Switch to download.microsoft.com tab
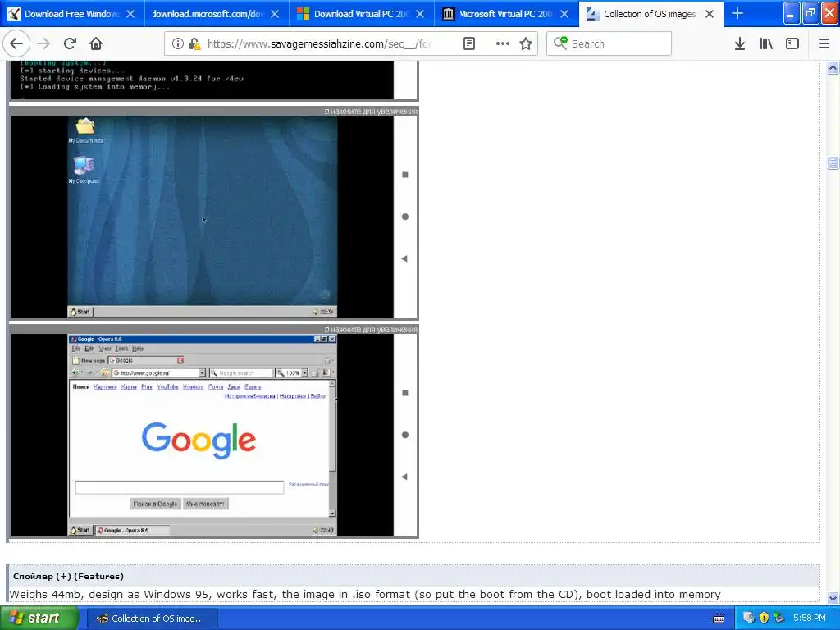The width and height of the screenshot is (840, 630). (217, 14)
